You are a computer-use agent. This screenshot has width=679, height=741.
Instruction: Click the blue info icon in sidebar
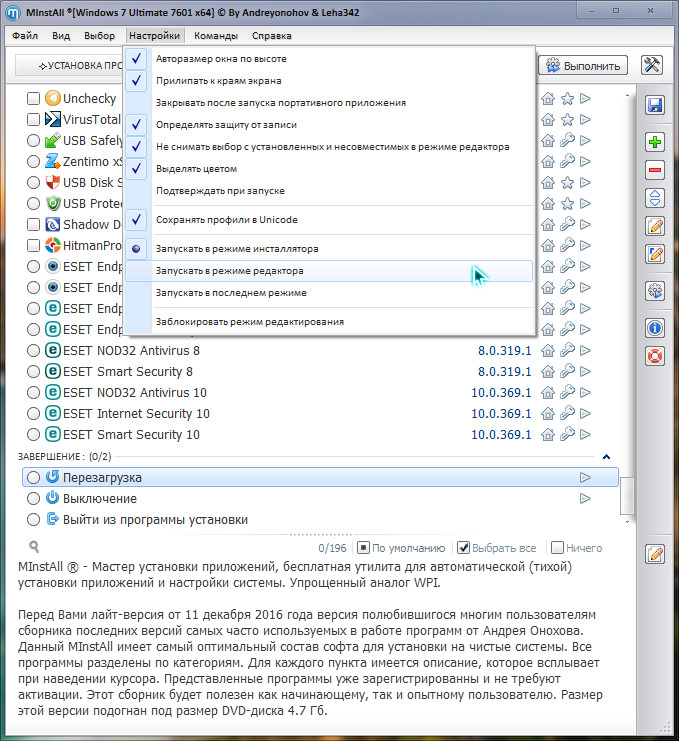point(655,328)
